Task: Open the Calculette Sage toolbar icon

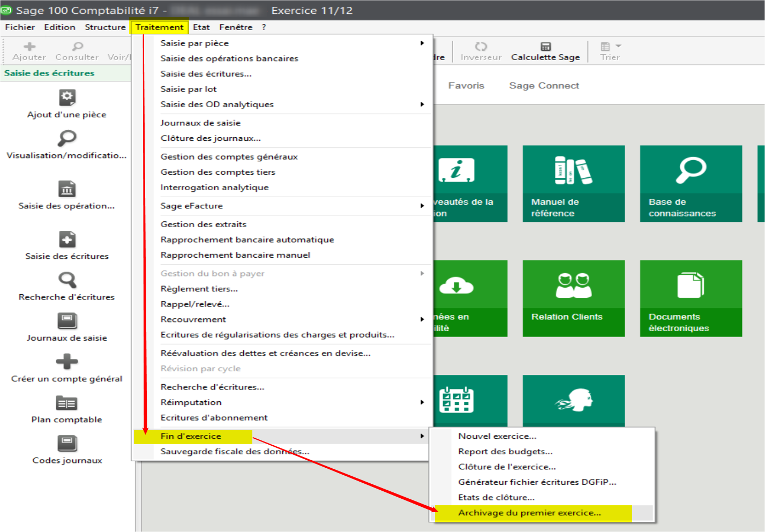Action: (x=545, y=47)
